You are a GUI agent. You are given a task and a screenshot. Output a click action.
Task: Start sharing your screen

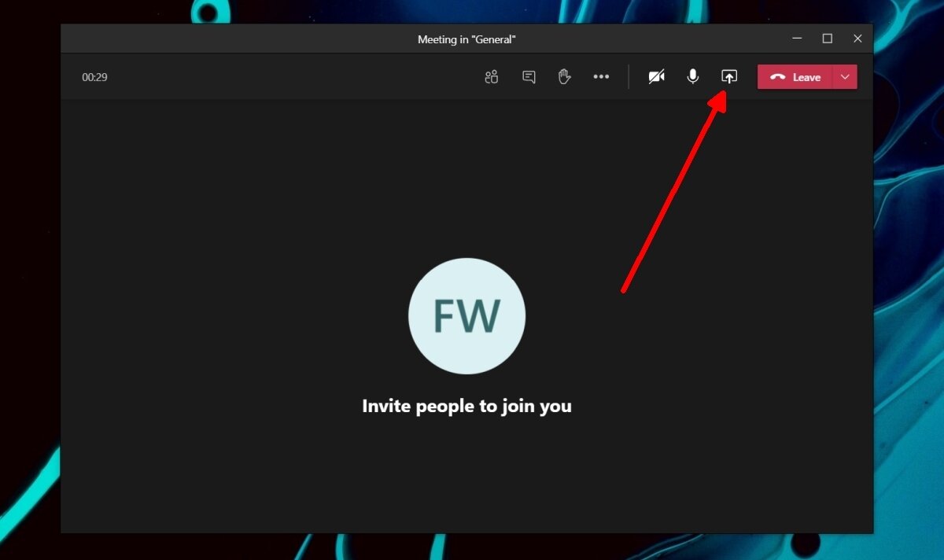[729, 76]
